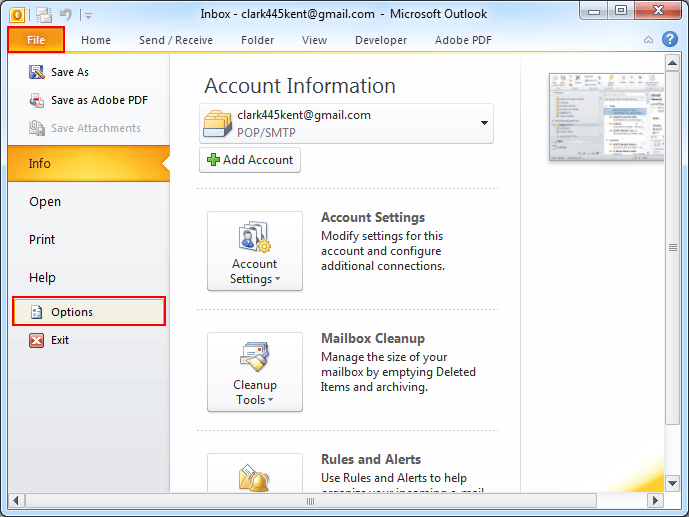Click the Cleanup Tools broom icon
Image resolution: width=689 pixels, height=517 pixels.
[x=255, y=357]
